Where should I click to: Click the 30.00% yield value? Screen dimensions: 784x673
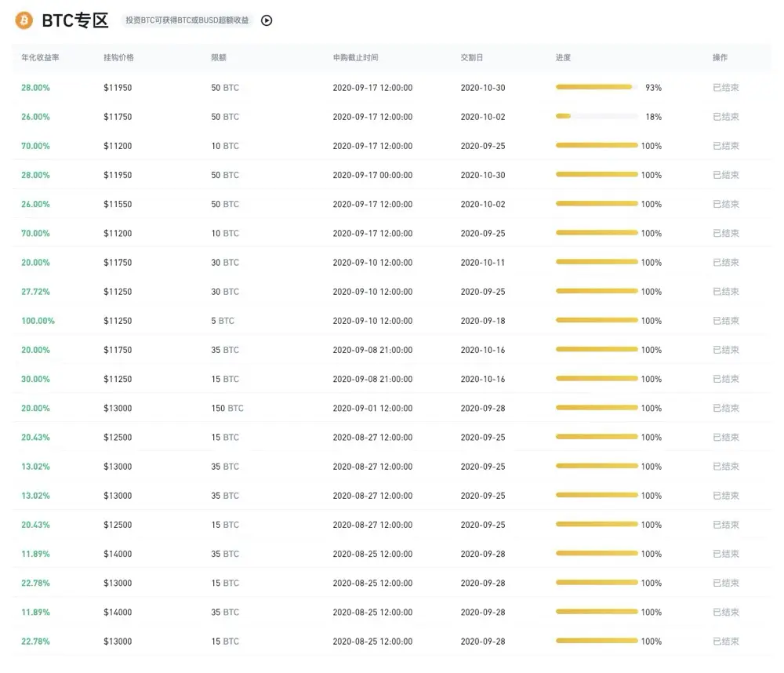35,380
